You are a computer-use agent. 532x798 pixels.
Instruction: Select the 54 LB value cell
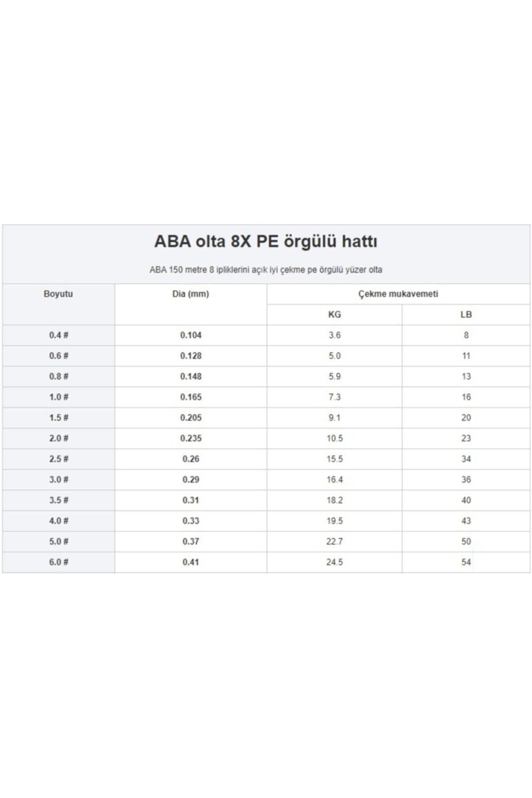point(466,562)
